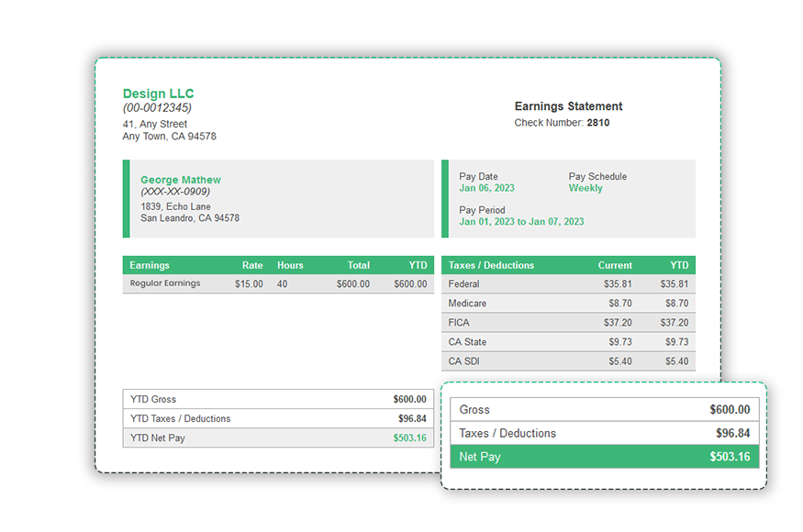
Task: Click the Medicare deduction entry
Action: pos(569,303)
